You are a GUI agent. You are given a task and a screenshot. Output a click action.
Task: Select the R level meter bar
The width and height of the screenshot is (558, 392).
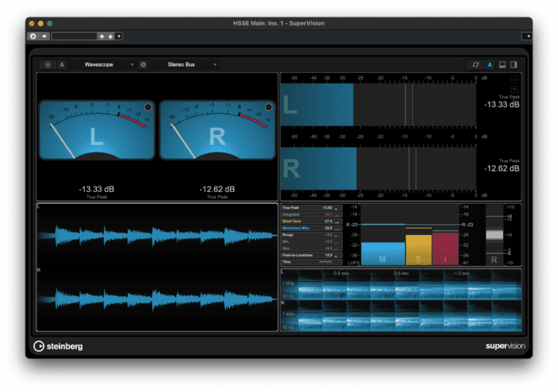pyautogui.click(x=378, y=169)
